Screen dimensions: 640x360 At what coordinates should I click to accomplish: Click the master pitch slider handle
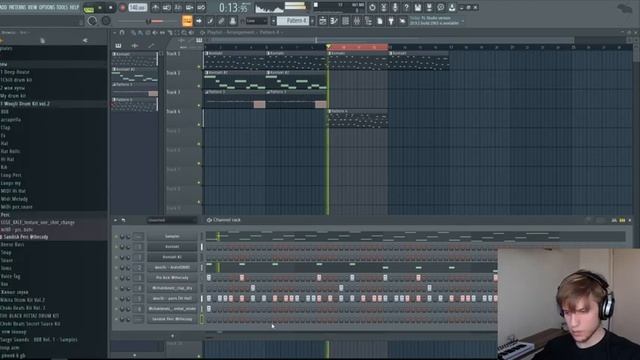click(x=149, y=21)
